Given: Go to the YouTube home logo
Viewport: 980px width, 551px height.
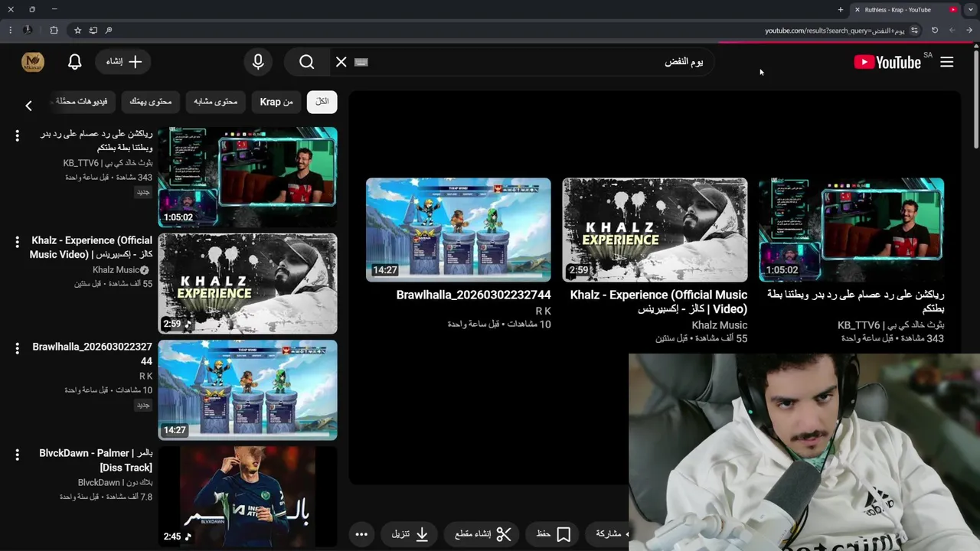Looking at the screenshot, I should [888, 62].
